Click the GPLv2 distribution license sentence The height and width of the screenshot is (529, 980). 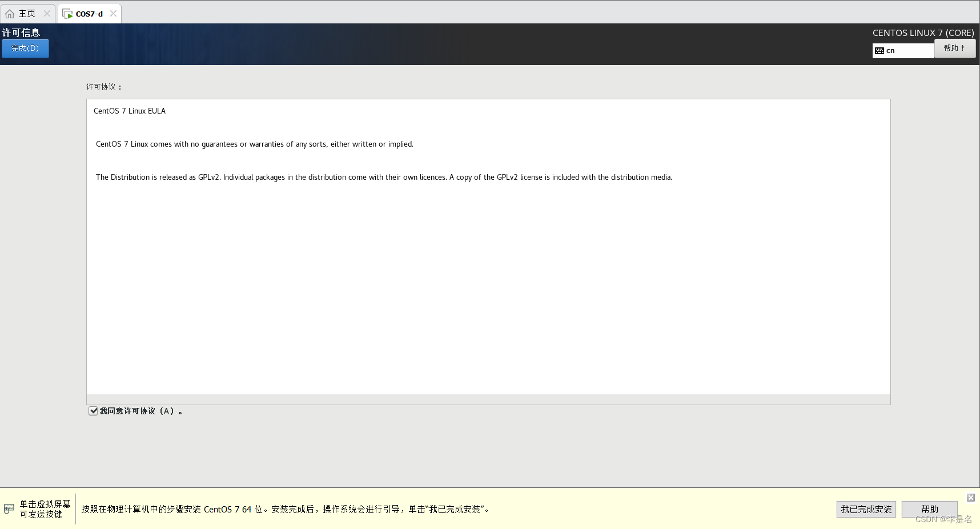tap(384, 177)
